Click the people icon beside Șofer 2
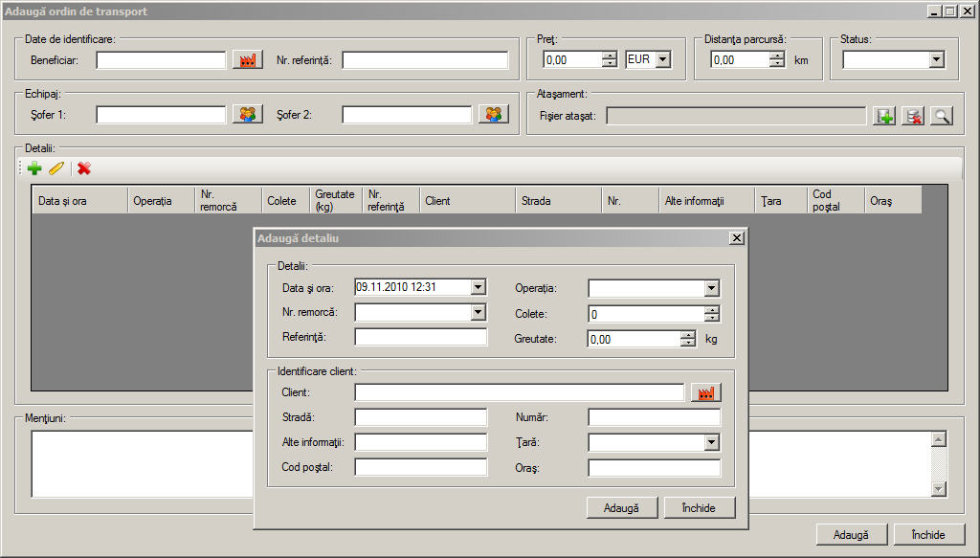 tap(494, 114)
